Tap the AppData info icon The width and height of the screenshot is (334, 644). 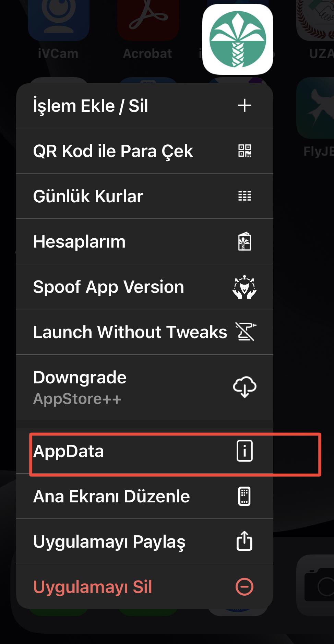(244, 451)
